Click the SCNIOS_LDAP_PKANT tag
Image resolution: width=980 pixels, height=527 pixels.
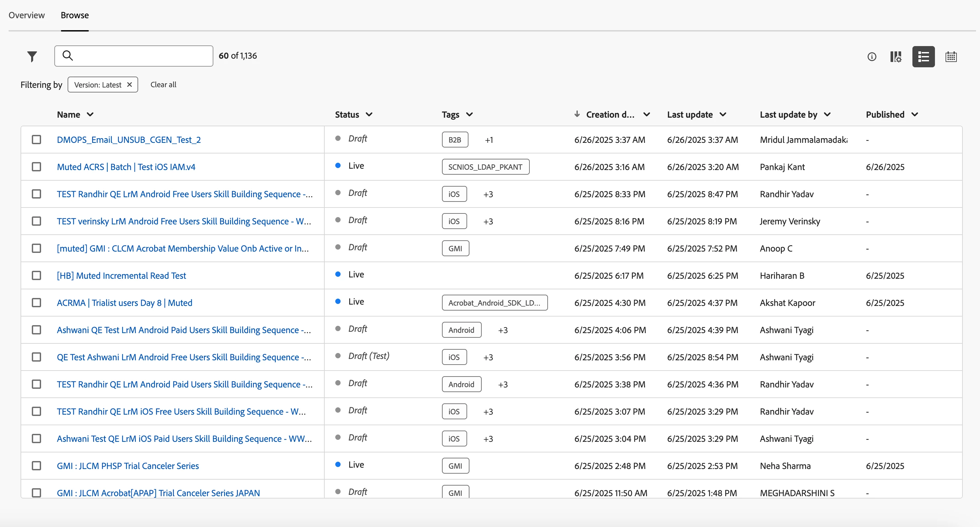485,167
